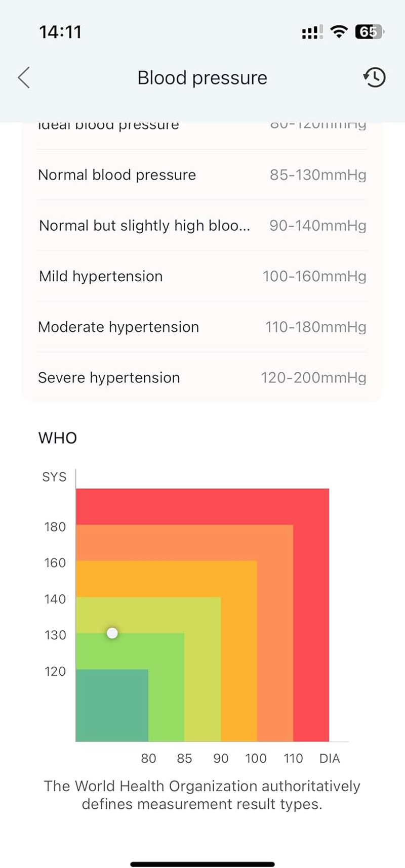Tap the cellular signal icon
The height and width of the screenshot is (868, 405).
pyautogui.click(x=311, y=33)
